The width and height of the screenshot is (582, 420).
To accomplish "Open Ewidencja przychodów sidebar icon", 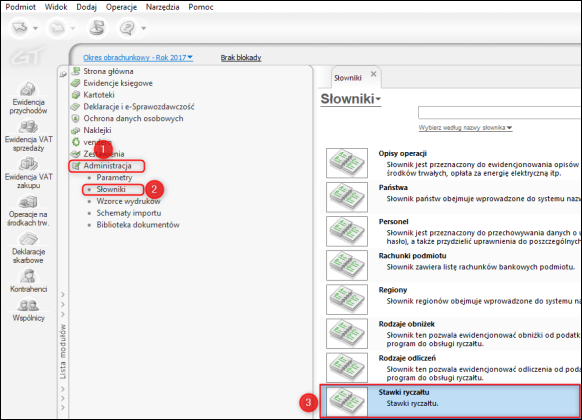I will 28,98.
